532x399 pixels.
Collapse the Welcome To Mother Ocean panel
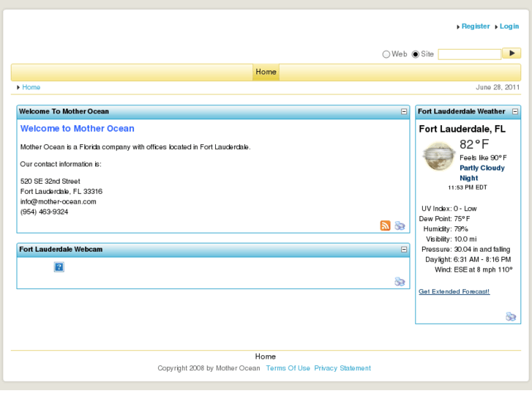point(404,111)
